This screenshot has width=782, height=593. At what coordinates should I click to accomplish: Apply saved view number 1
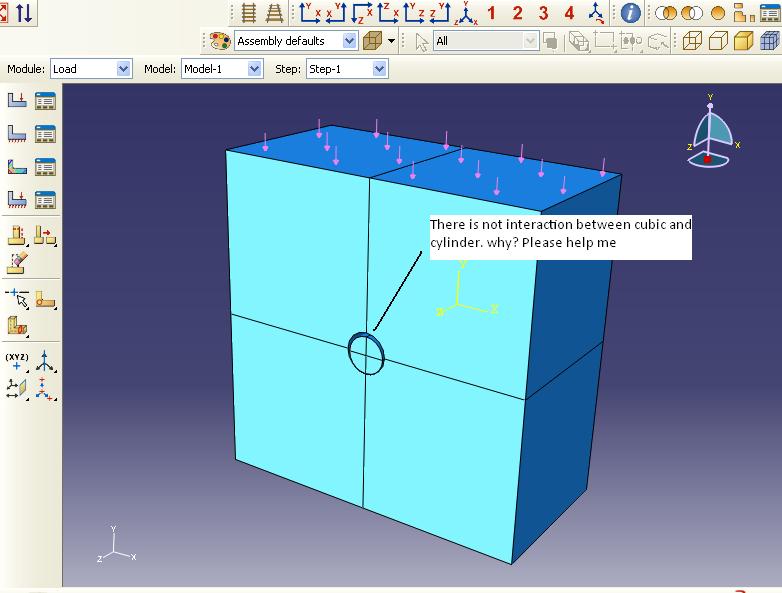(x=491, y=13)
